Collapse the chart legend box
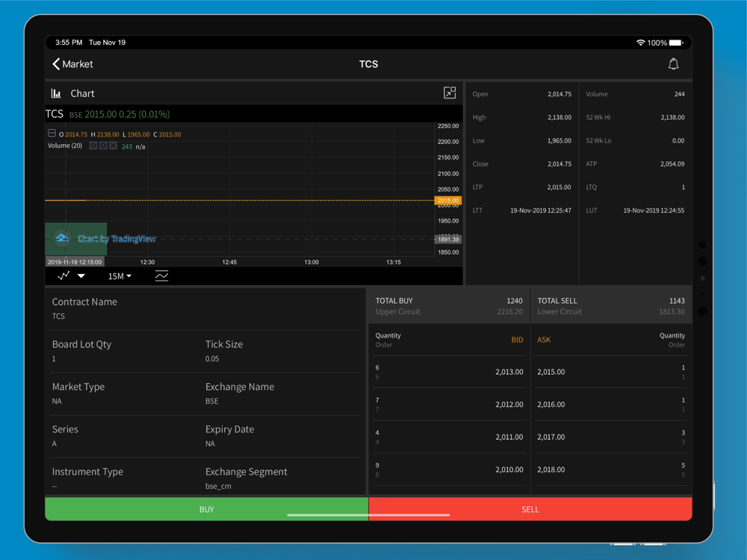Screen dimensions: 747x560 click(x=52, y=134)
